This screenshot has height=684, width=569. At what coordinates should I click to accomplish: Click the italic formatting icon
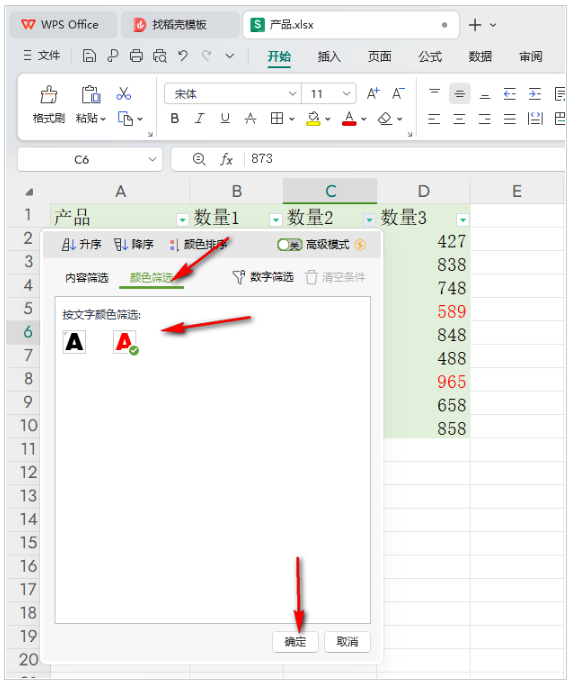(199, 118)
